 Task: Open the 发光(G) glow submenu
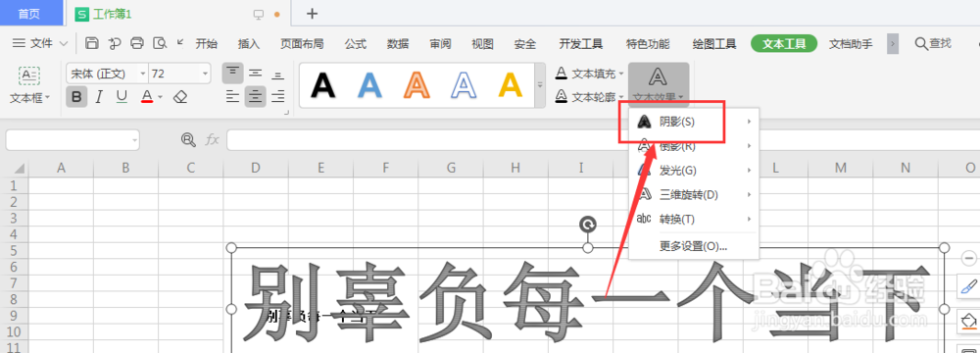[x=694, y=171]
